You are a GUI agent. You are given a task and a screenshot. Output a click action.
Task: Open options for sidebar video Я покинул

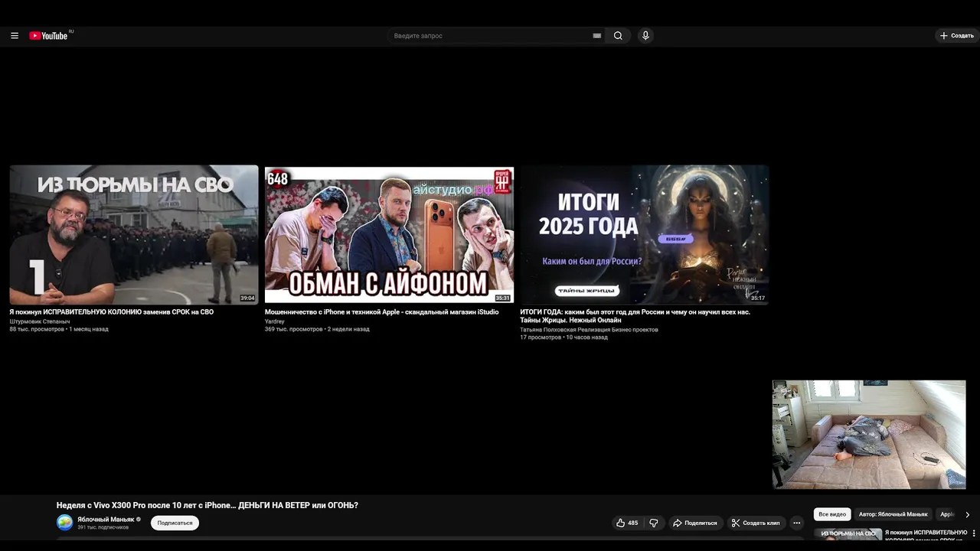click(x=974, y=533)
